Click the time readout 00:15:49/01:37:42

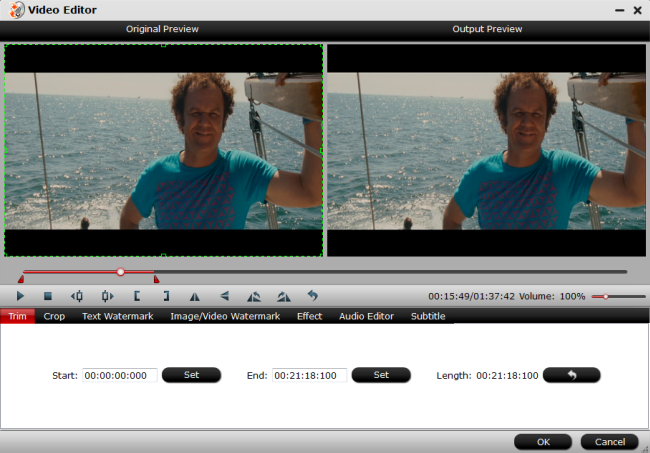(x=471, y=296)
